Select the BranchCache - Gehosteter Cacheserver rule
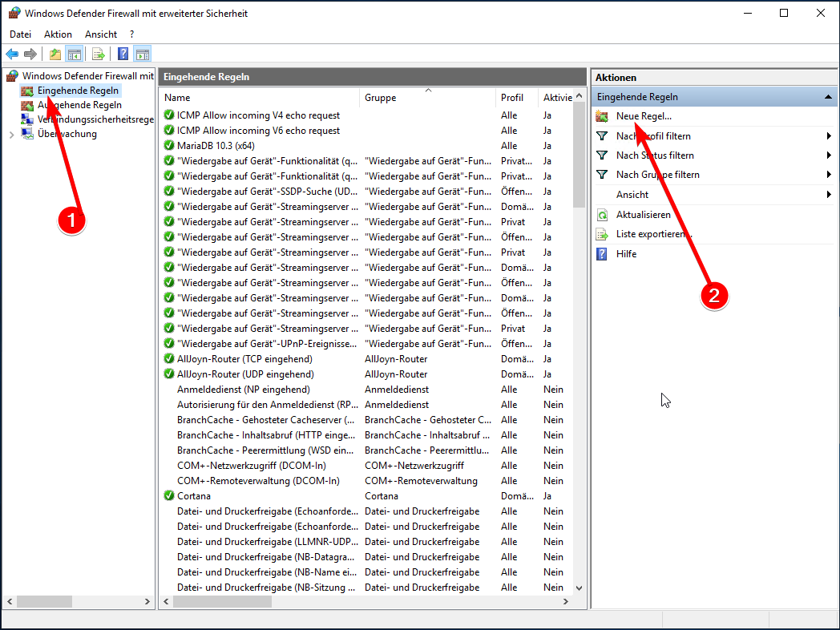Image resolution: width=840 pixels, height=630 pixels. coord(365,420)
